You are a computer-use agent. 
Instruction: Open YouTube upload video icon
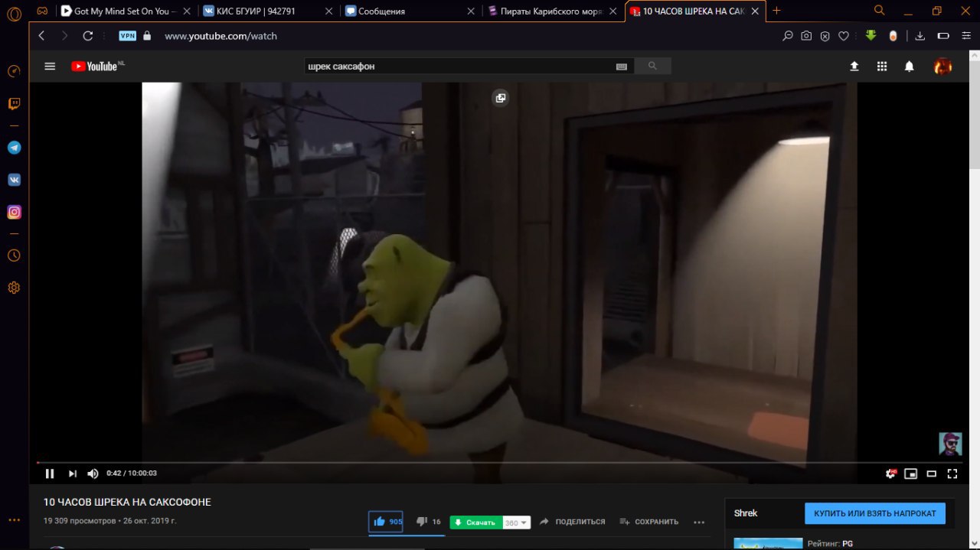tap(854, 67)
